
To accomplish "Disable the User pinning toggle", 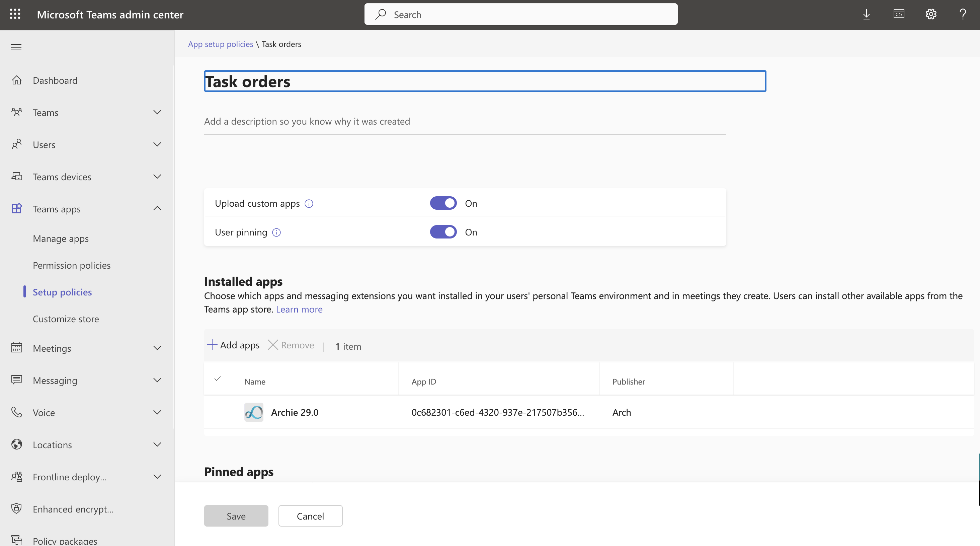I will pyautogui.click(x=443, y=232).
